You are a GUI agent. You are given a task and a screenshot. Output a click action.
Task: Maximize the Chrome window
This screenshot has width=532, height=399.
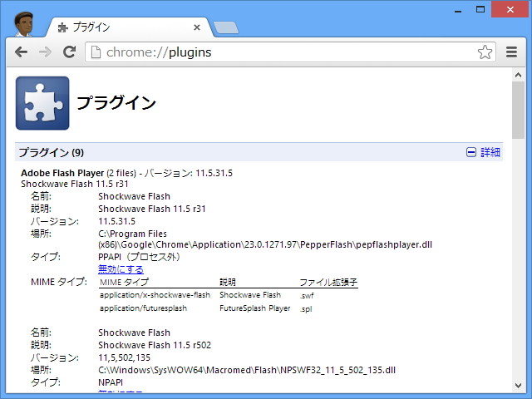480,9
